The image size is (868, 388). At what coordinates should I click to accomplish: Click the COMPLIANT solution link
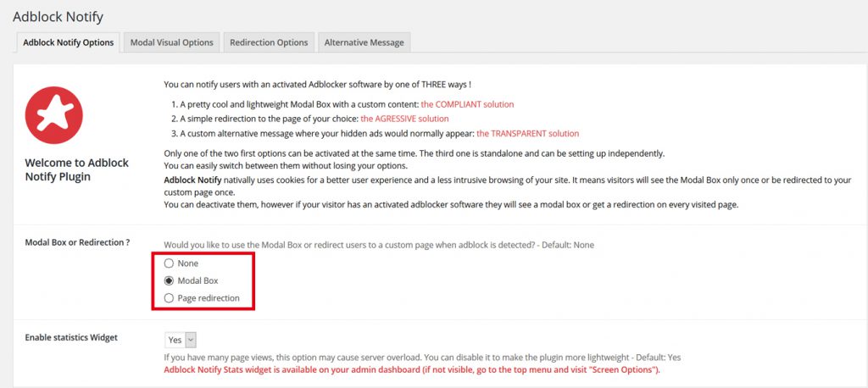click(x=468, y=104)
